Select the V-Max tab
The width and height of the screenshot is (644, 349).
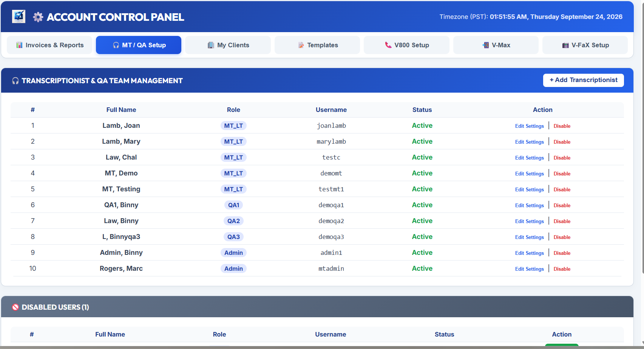(496, 45)
